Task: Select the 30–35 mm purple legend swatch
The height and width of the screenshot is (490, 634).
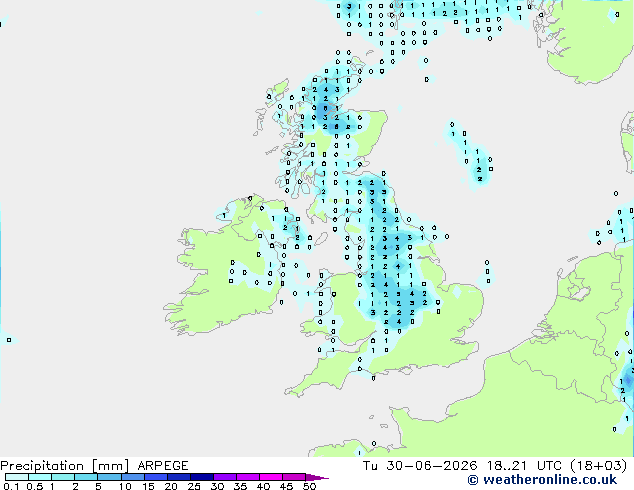Action: pyautogui.click(x=224, y=477)
